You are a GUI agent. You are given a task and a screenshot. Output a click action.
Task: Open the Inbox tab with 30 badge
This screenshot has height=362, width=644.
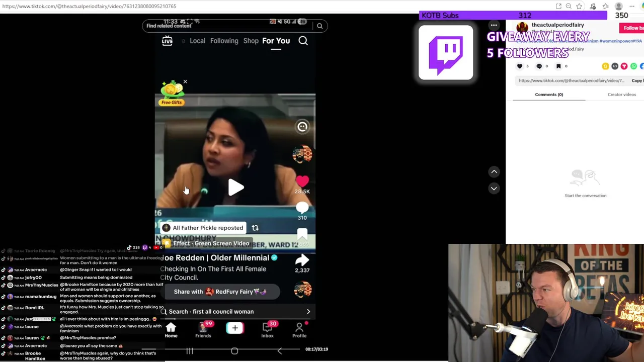(x=267, y=330)
